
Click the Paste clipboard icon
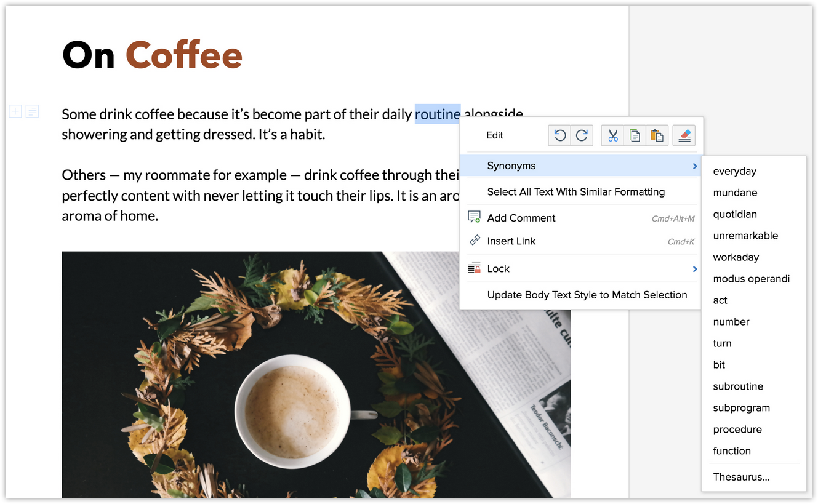[657, 135]
